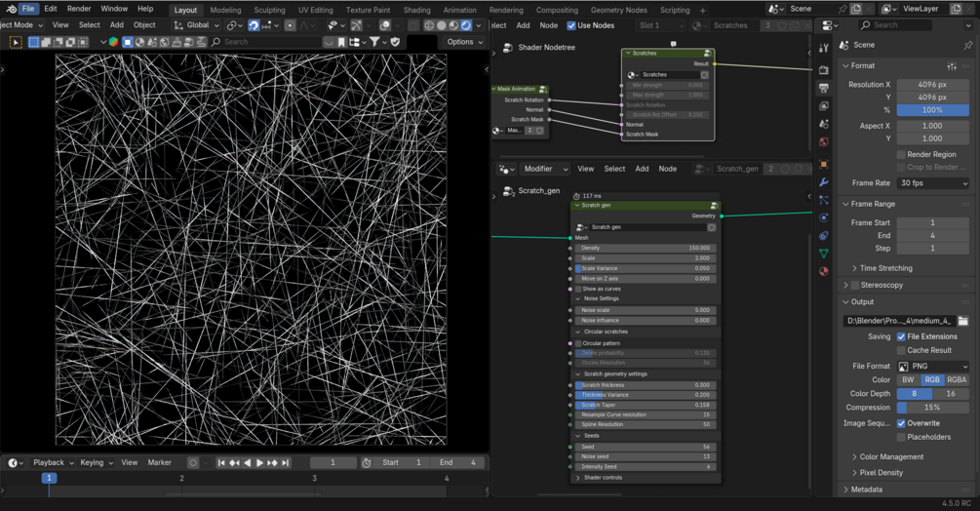Disable the Overwrite checkbox
Viewport: 980px width, 511px height.
pyautogui.click(x=901, y=423)
